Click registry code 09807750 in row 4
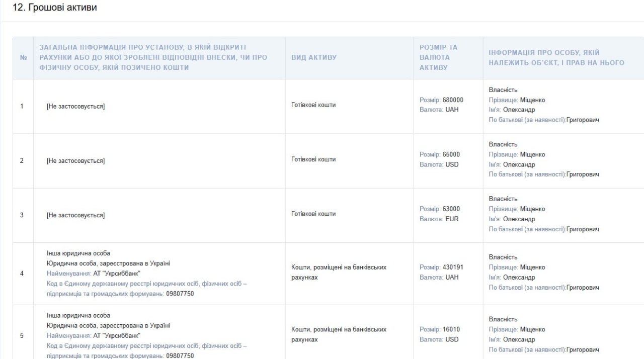This screenshot has width=644, height=359. pos(180,294)
